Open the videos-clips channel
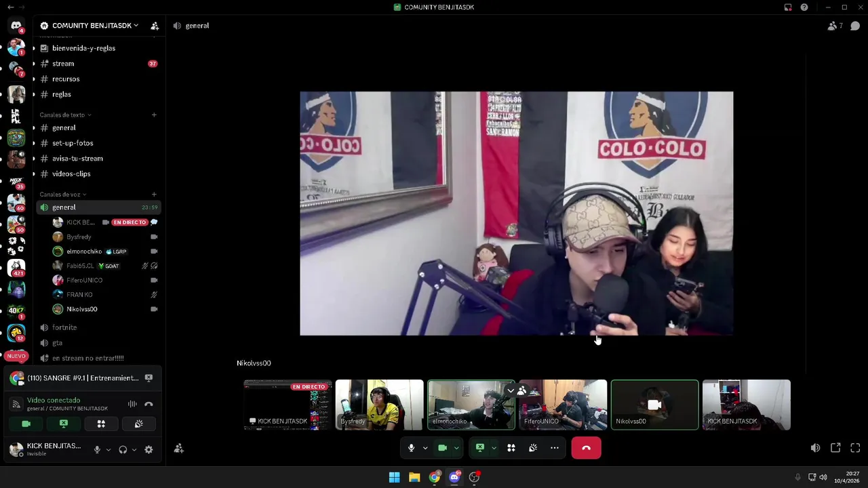This screenshot has height=488, width=868. [98, 174]
